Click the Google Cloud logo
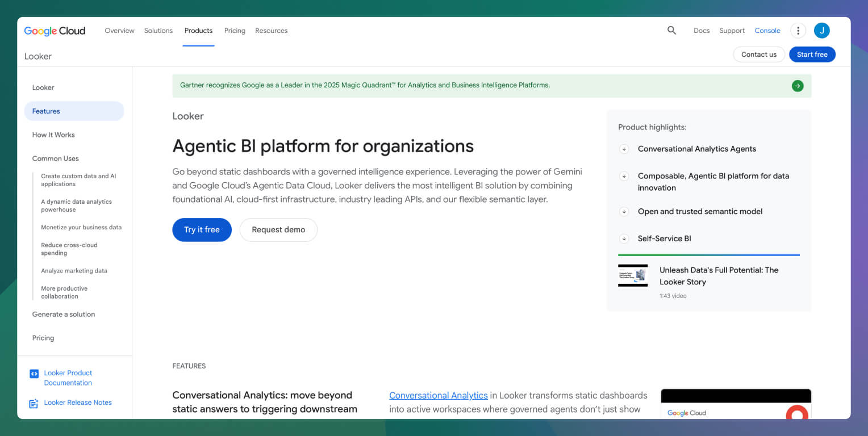This screenshot has width=868, height=436. click(x=55, y=31)
